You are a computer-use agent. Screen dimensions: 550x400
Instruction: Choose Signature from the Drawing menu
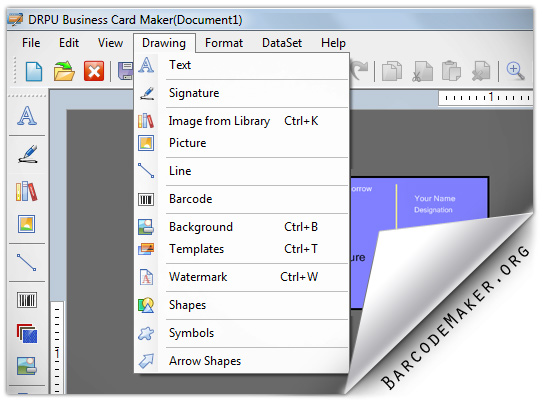(x=242, y=93)
